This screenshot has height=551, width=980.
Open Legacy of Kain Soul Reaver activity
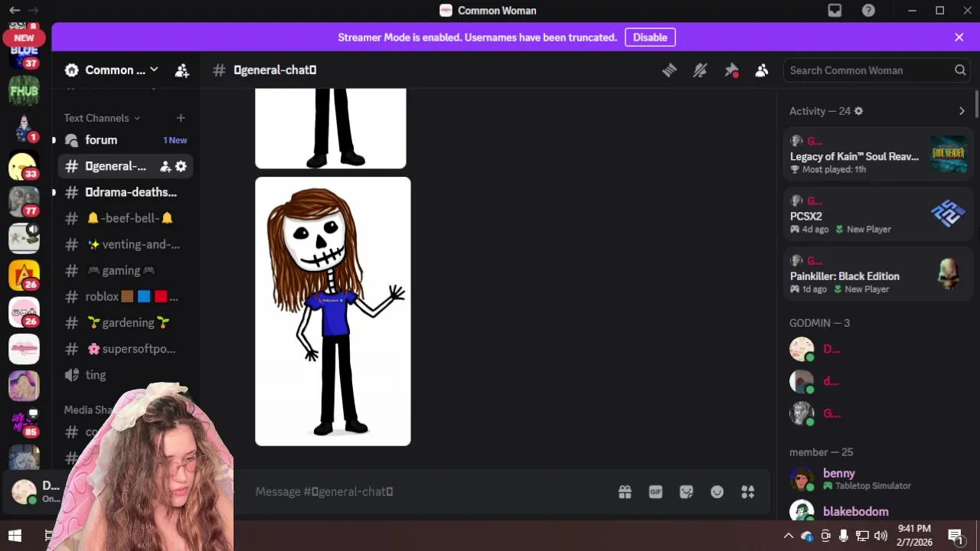pos(878,155)
